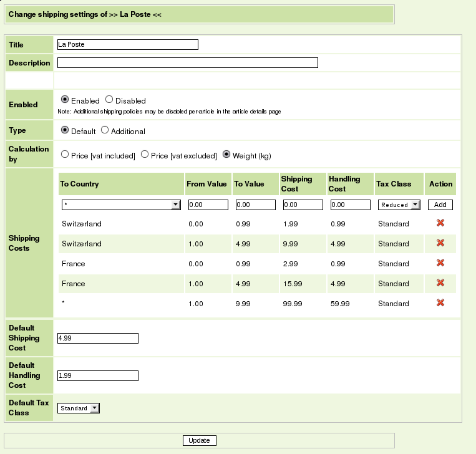476x454 pixels.
Task: Click the Title input field
Action: (x=127, y=44)
